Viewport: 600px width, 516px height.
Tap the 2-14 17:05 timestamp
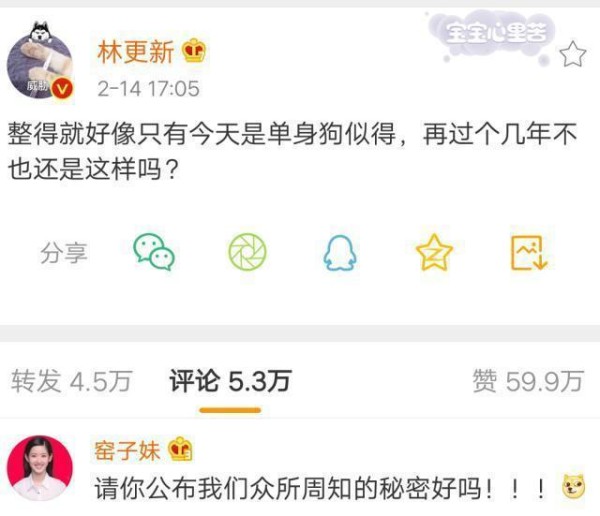148,89
